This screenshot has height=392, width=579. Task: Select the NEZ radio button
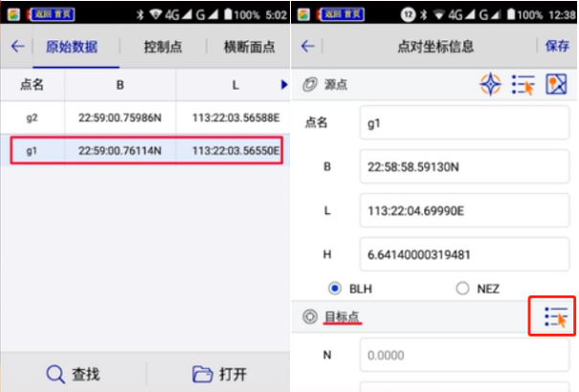[x=462, y=288]
